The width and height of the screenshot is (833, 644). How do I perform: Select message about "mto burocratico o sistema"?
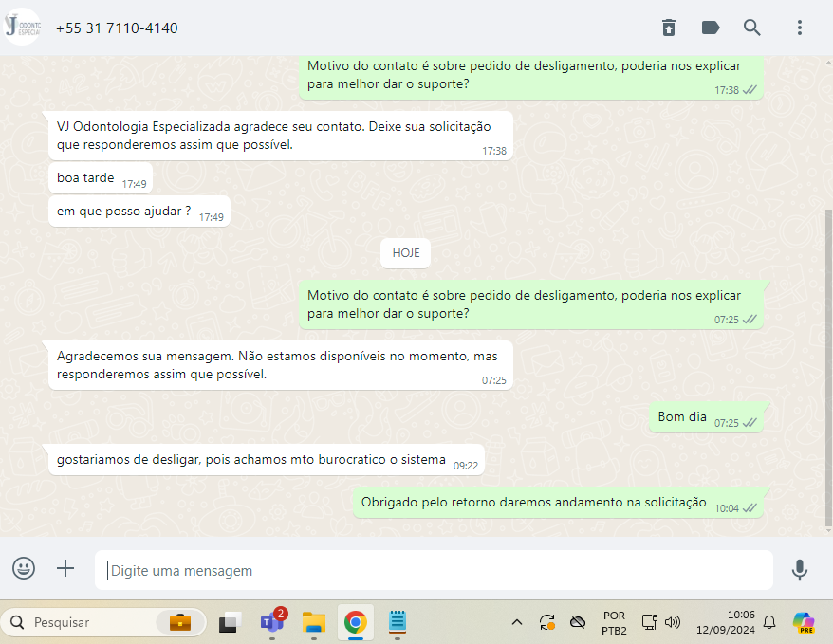(267, 460)
